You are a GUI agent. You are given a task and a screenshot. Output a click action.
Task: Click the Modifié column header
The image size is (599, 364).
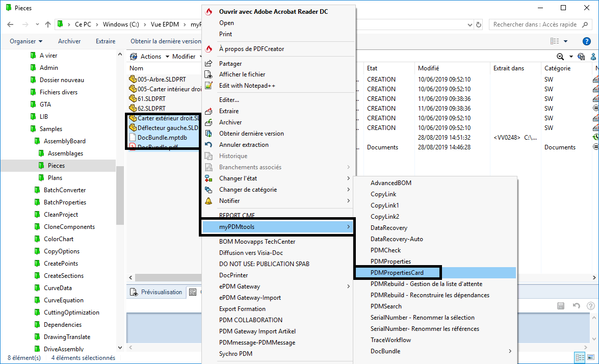click(428, 68)
